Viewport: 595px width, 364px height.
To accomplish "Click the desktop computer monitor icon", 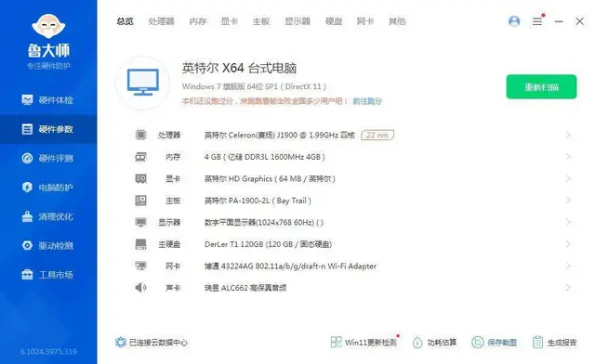I will (142, 83).
